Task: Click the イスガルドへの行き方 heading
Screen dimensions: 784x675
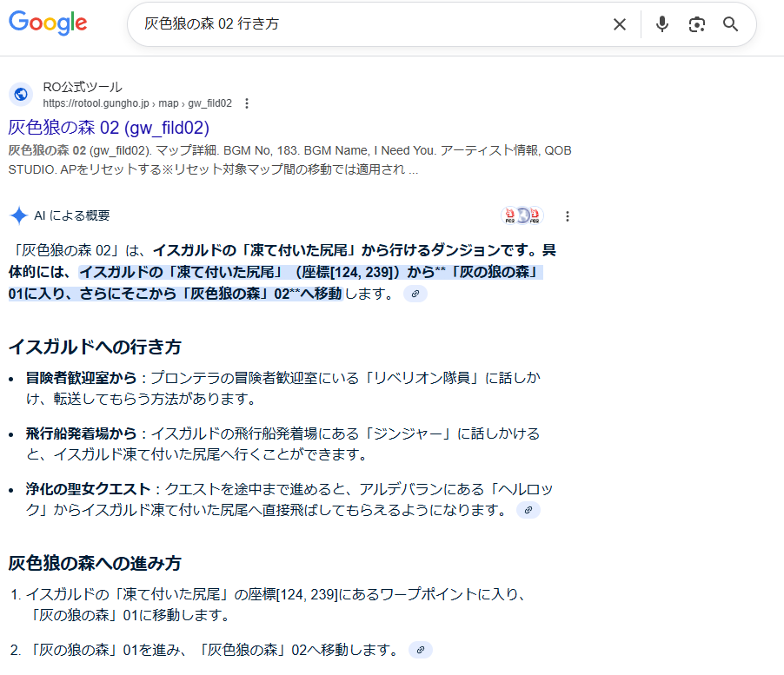Action: 95,347
